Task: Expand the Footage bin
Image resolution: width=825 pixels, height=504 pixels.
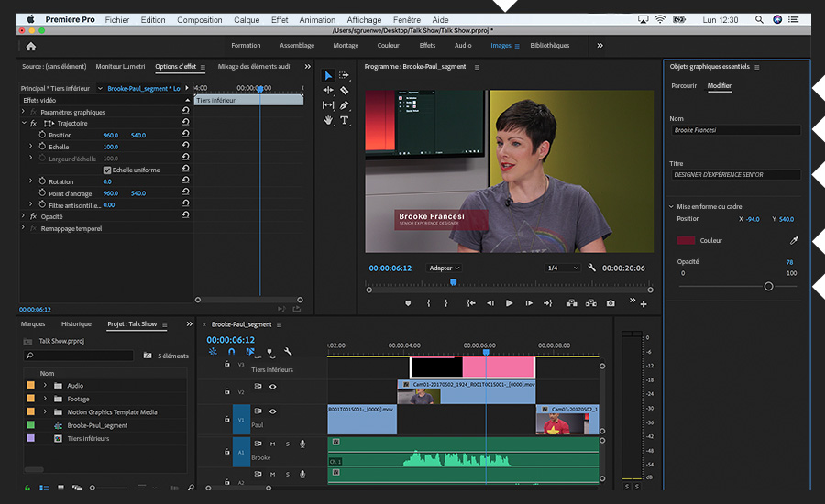Action: (x=44, y=399)
